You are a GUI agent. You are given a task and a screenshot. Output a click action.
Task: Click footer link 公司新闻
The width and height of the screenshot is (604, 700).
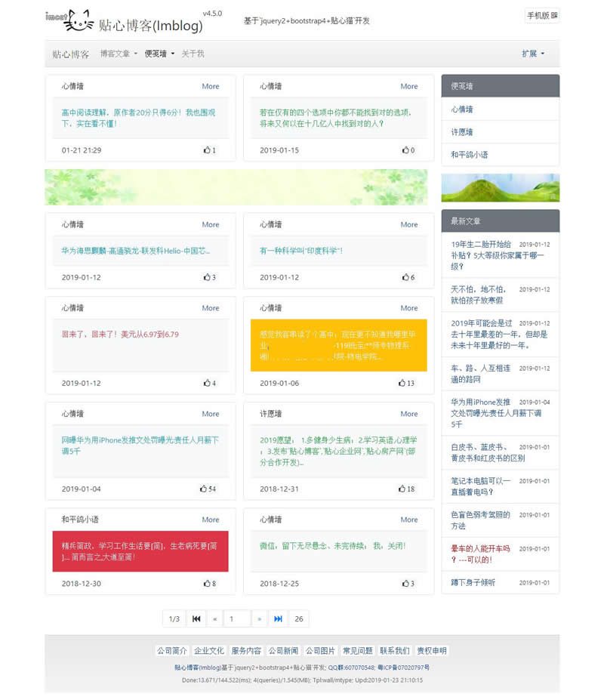(x=283, y=651)
